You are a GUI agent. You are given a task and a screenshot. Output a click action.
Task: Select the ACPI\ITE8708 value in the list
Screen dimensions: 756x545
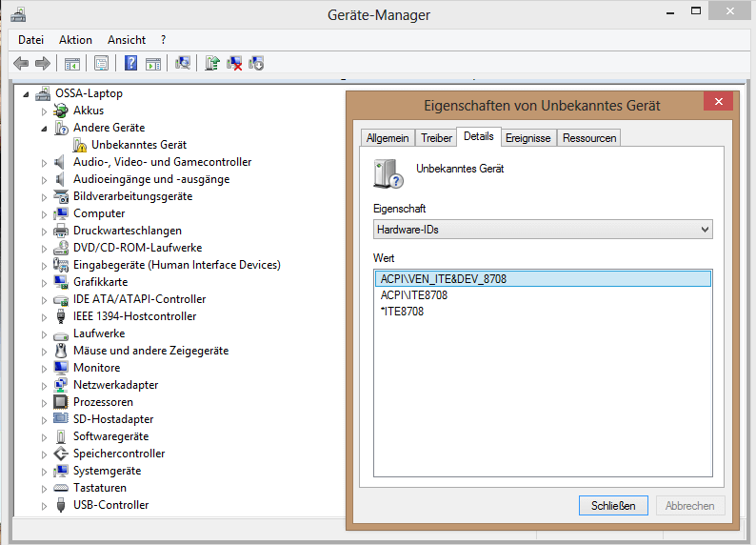(x=414, y=295)
